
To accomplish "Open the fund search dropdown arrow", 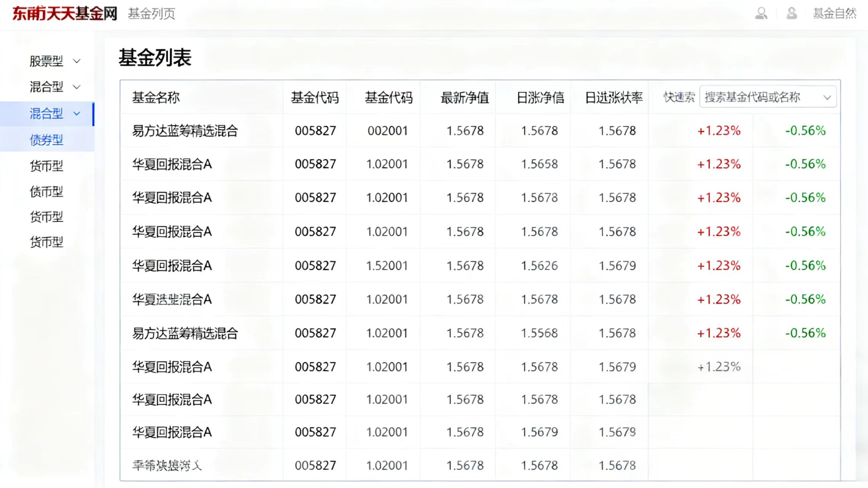I will point(827,97).
